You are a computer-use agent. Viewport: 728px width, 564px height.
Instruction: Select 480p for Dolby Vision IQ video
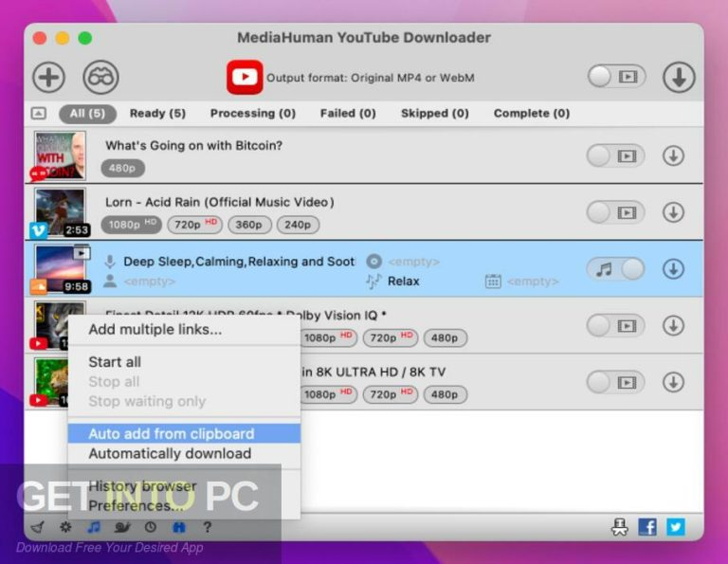point(445,338)
